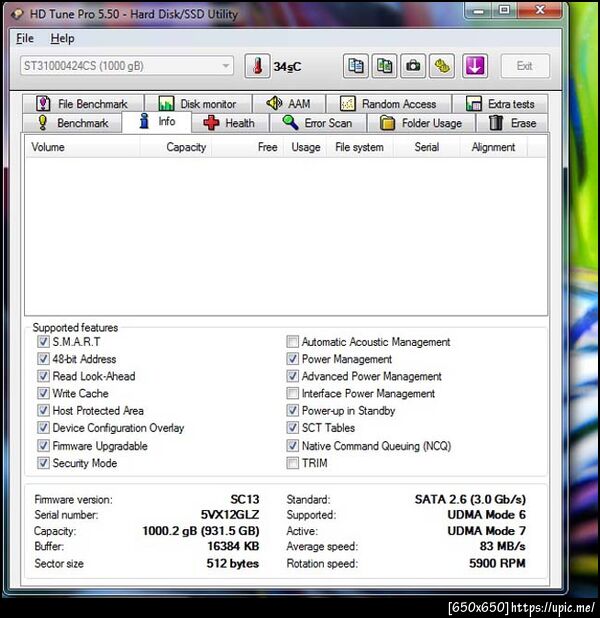Select the Info tab
This screenshot has width=600, height=618.
click(157, 121)
